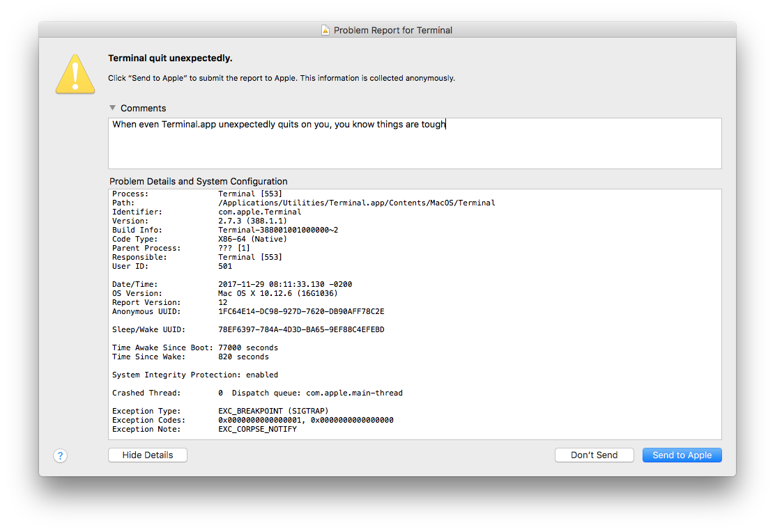Click the identifier 'com.apple.Terminal'

[x=259, y=212]
